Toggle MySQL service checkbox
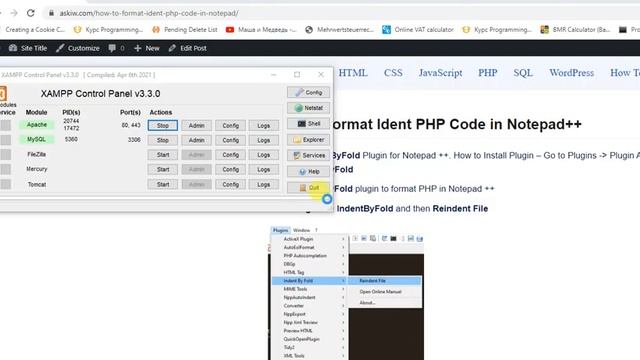Screen dimensions: 640x360 (5, 140)
